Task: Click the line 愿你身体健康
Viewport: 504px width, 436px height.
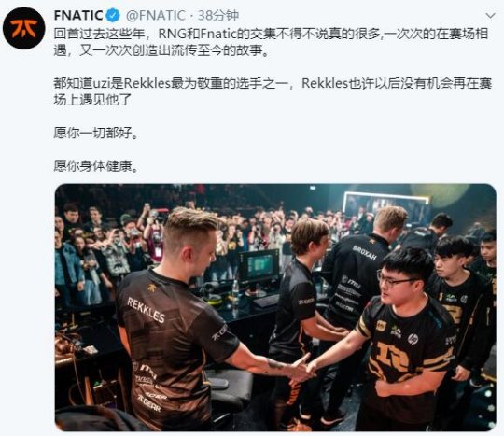Action: pyautogui.click(x=96, y=166)
